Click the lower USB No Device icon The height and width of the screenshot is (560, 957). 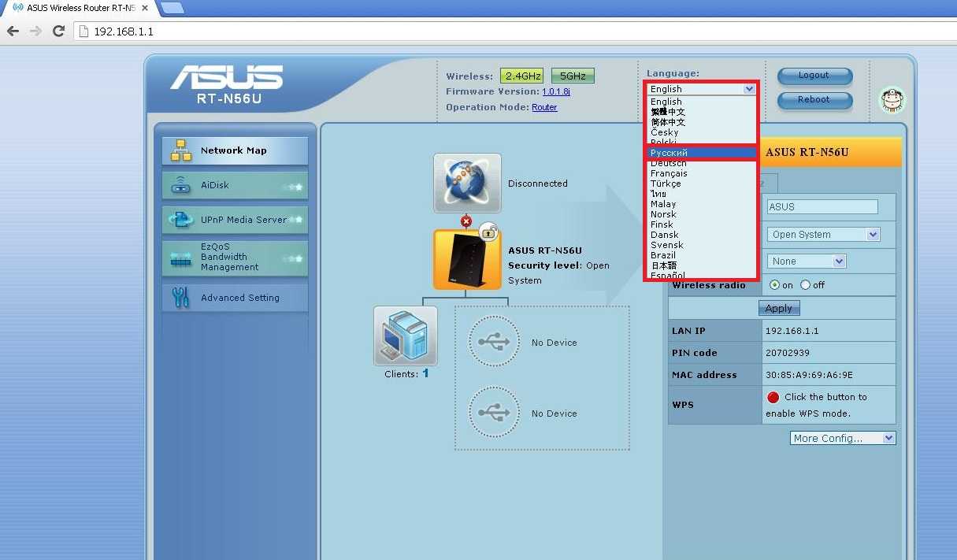[x=494, y=413]
